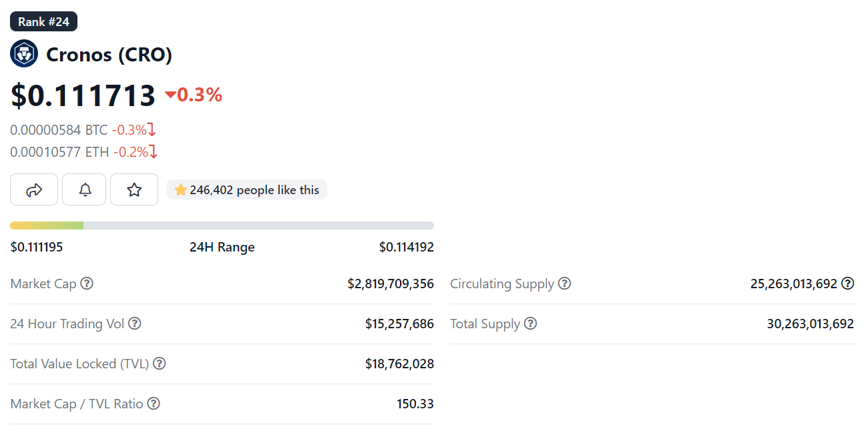This screenshot has height=435, width=868.
Task: Click the 24 Hour Trading Vol help icon
Action: [135, 324]
